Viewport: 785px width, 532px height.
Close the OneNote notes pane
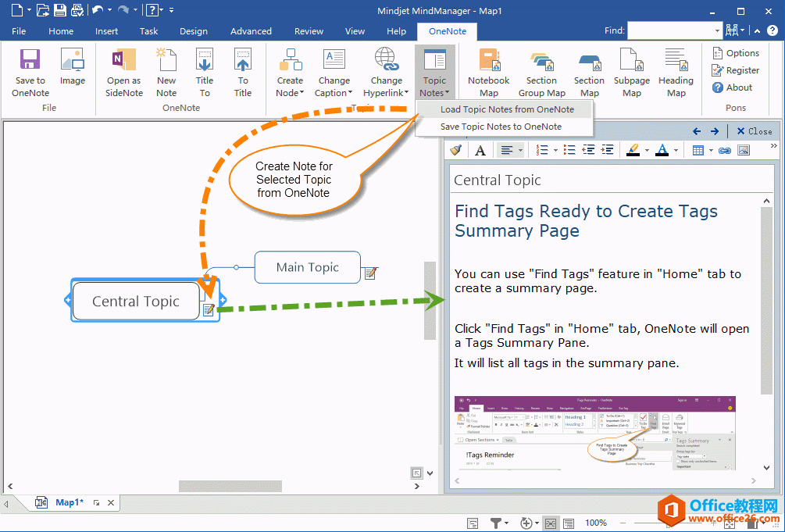point(753,131)
